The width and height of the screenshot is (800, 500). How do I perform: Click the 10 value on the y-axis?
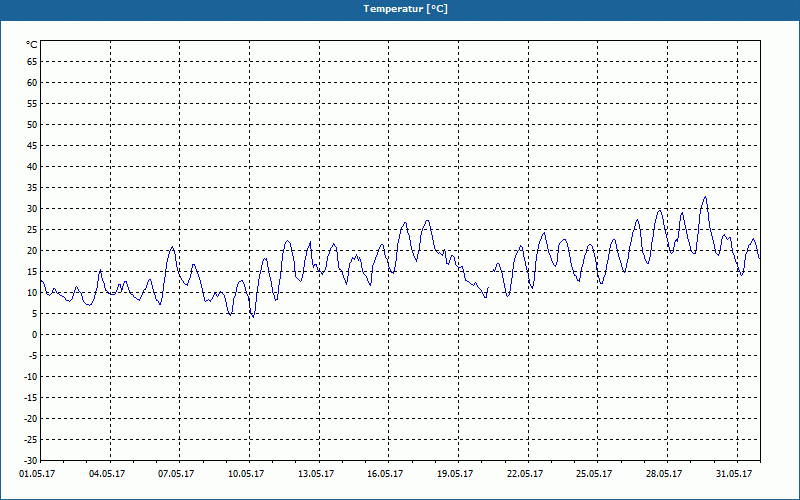pyautogui.click(x=32, y=293)
